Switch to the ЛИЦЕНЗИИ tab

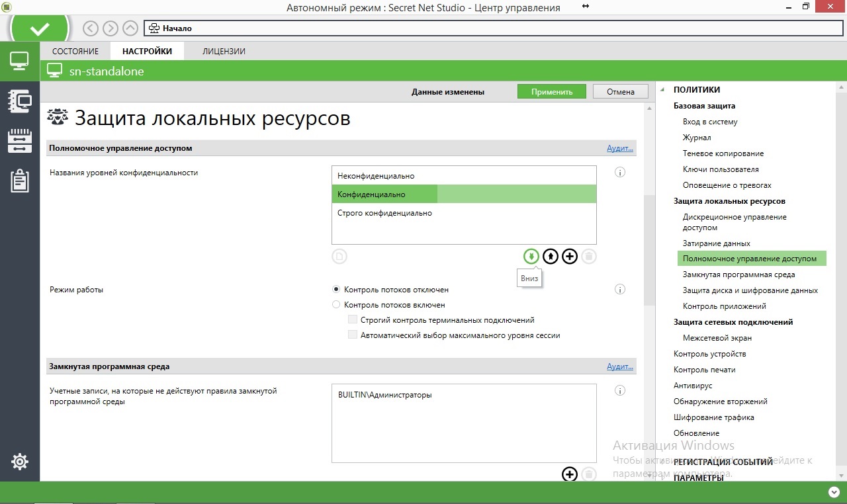click(224, 51)
